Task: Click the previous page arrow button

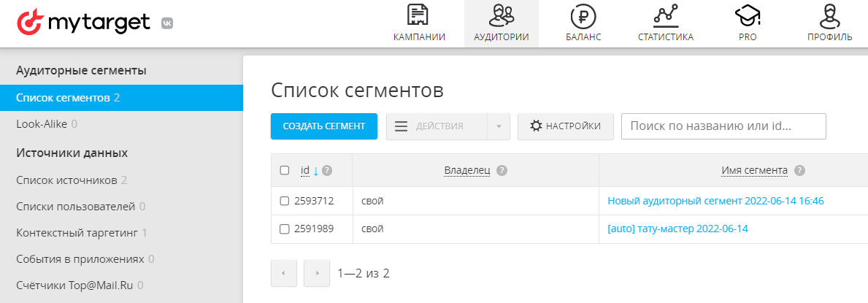Action: [284, 273]
